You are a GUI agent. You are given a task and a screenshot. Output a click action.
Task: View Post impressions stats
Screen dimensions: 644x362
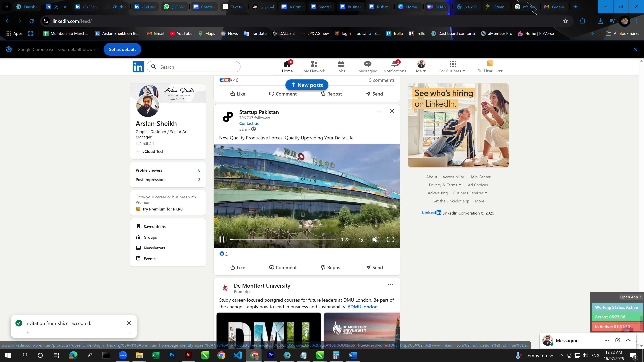pyautogui.click(x=168, y=180)
